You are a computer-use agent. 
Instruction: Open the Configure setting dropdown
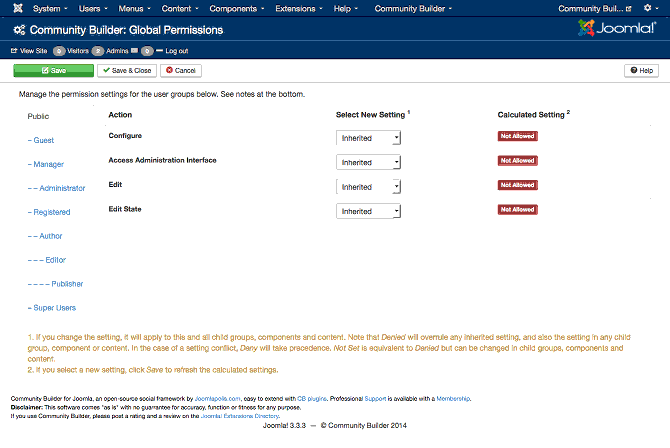coord(368,138)
